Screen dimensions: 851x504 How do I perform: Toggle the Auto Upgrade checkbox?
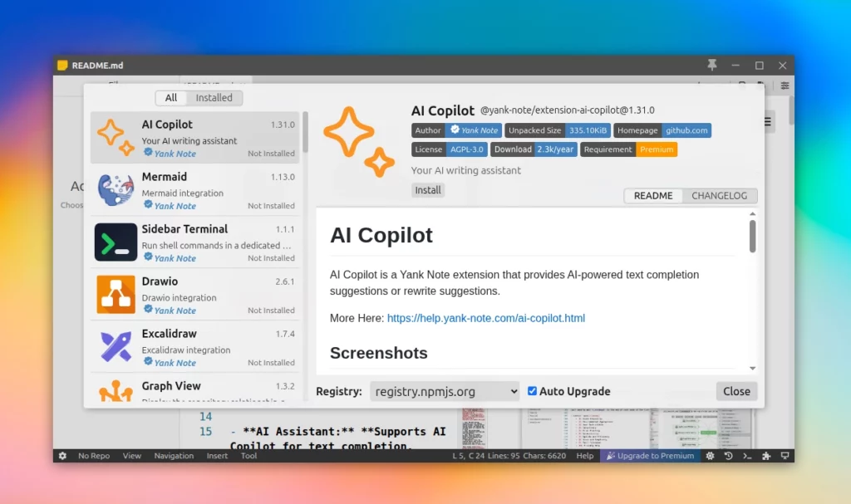pos(532,390)
